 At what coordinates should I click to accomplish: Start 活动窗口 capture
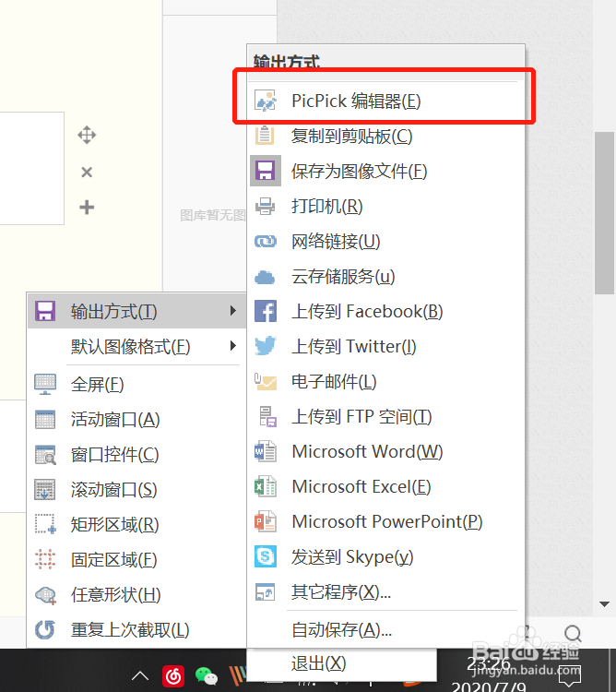pos(136,419)
